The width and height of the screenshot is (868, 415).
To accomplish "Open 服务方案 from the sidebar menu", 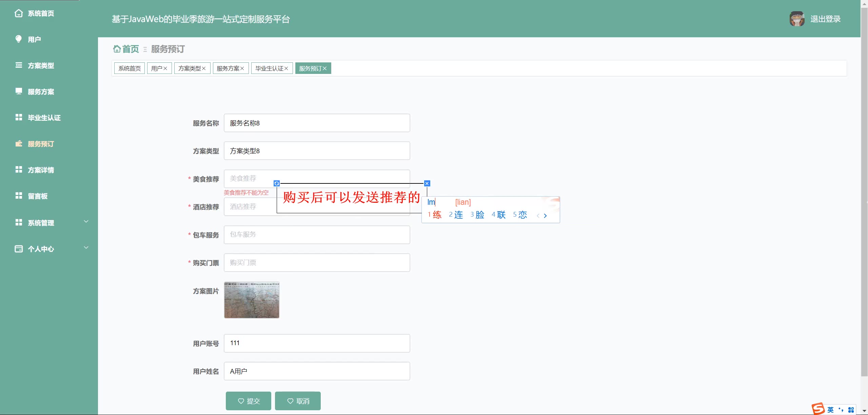I will (x=41, y=92).
